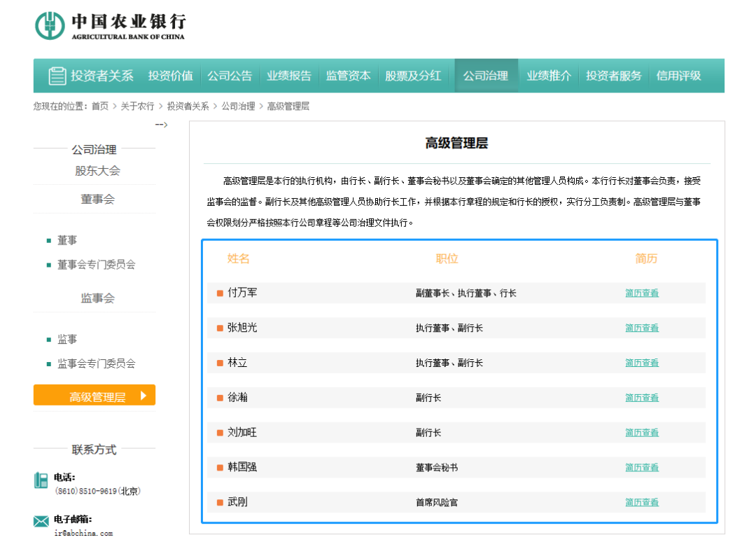Click the envelope icon beside 电子邮箱

(41, 521)
